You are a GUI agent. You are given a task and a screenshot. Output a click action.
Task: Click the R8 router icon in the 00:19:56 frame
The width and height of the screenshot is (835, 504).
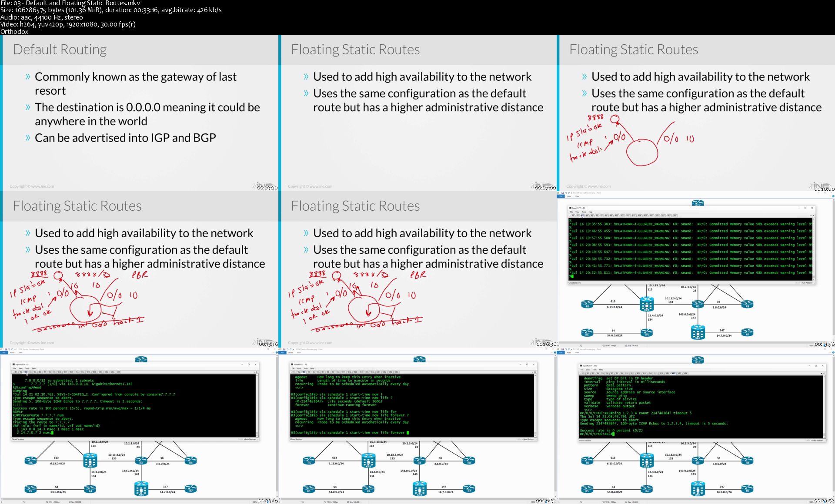[x=747, y=304]
